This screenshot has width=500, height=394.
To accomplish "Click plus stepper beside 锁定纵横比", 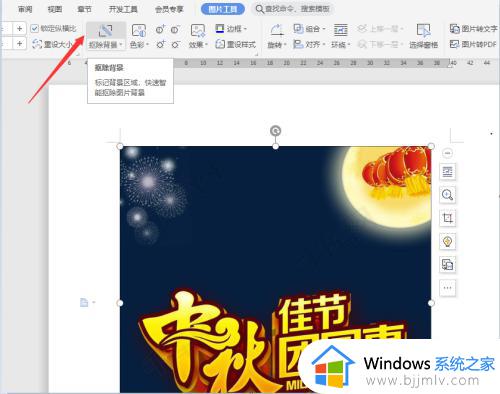I will coord(19,29).
